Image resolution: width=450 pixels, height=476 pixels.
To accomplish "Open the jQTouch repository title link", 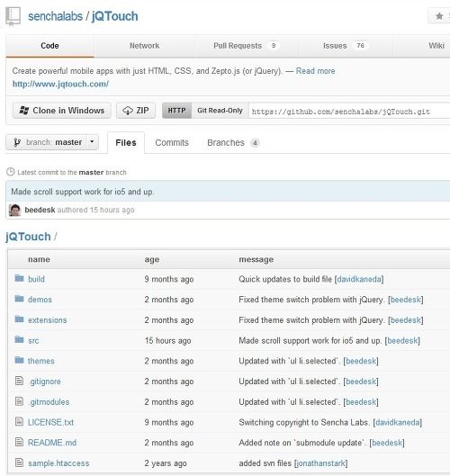I will click(114, 16).
